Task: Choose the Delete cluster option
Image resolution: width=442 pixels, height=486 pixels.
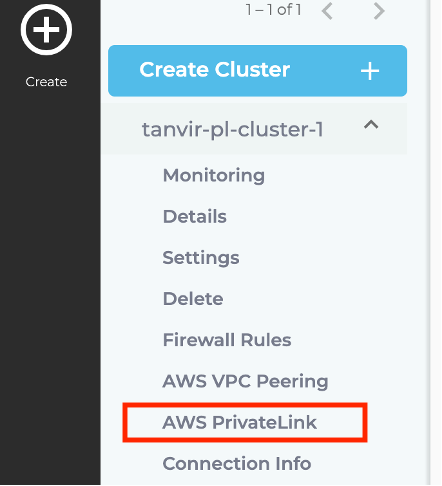Action: (x=193, y=299)
